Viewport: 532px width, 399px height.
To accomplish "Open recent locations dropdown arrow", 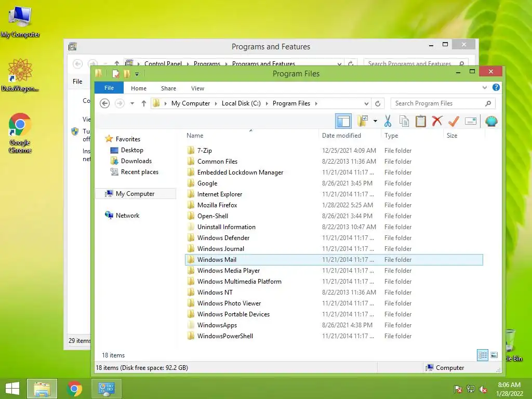I will (132, 103).
